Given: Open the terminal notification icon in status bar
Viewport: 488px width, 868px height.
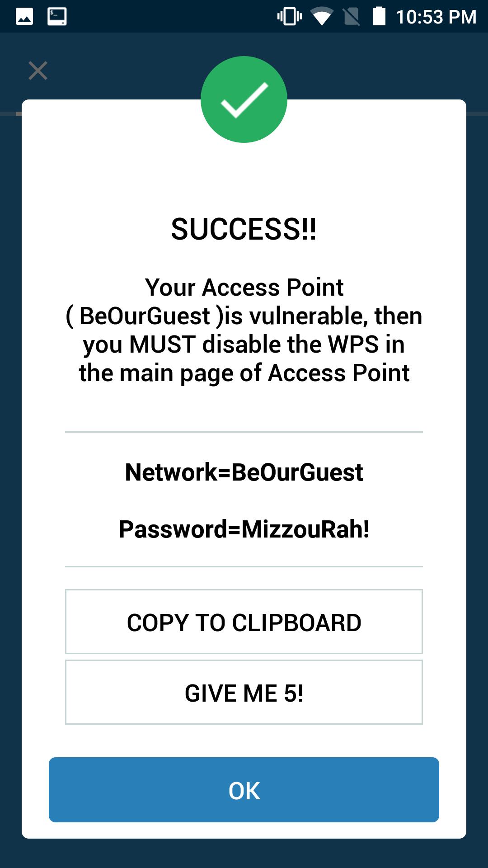Looking at the screenshot, I should point(57,17).
